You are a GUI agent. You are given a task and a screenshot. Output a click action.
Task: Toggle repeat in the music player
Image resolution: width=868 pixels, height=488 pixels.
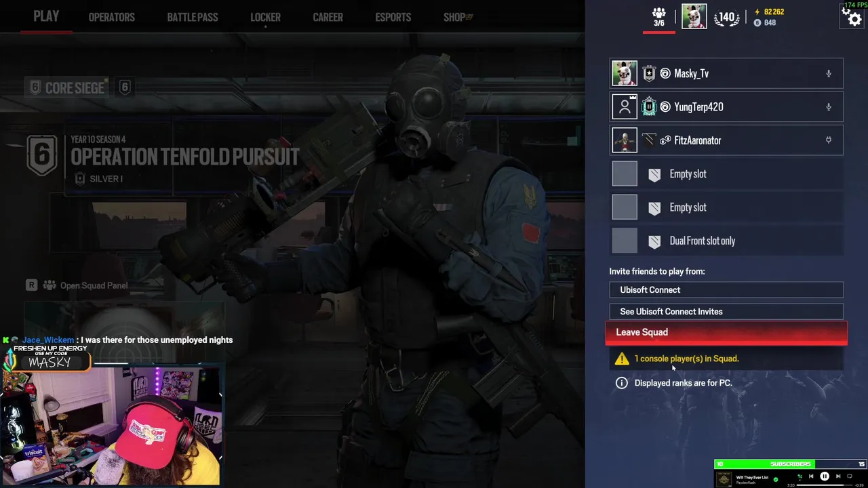[850, 476]
